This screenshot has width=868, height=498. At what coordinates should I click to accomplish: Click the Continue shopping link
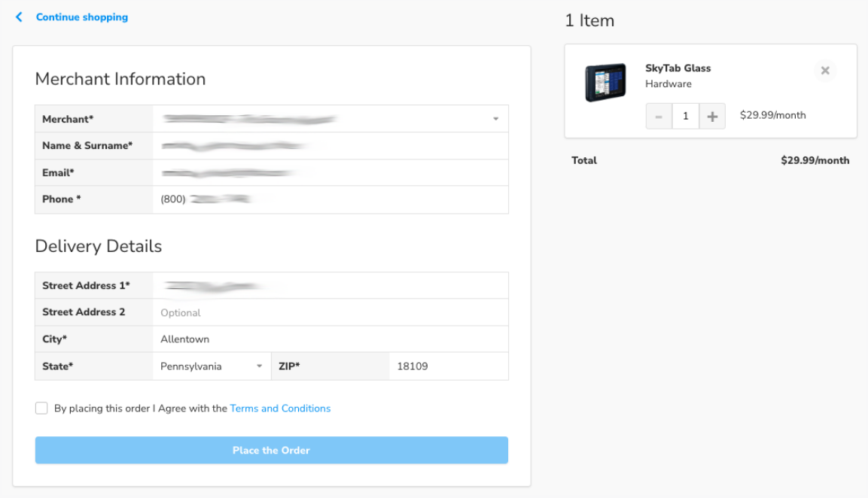coord(82,17)
